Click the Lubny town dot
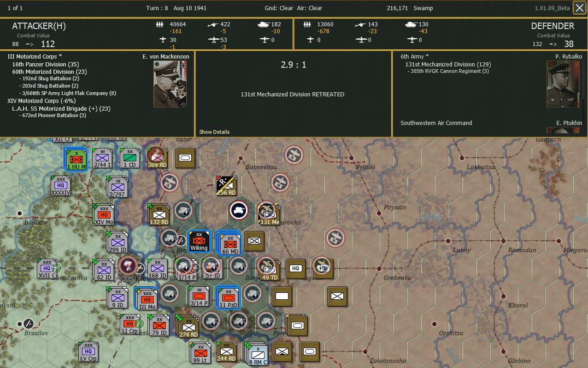 tap(448, 240)
